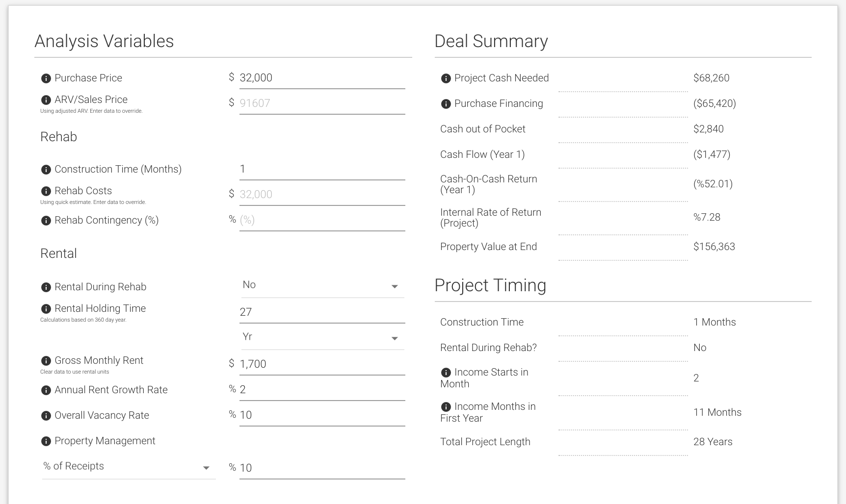Click the Annual Rent Growth Rate field

(x=322, y=390)
